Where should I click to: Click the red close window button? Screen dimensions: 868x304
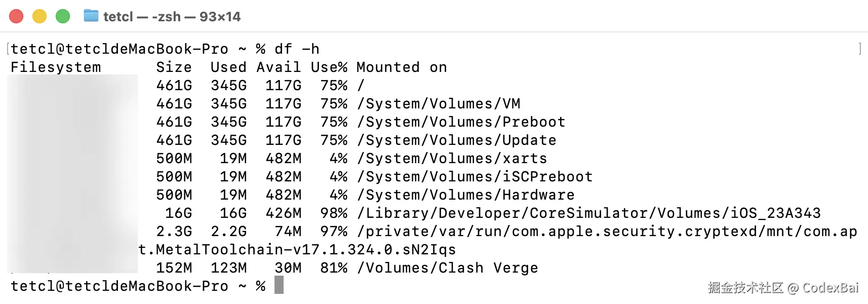[16, 17]
